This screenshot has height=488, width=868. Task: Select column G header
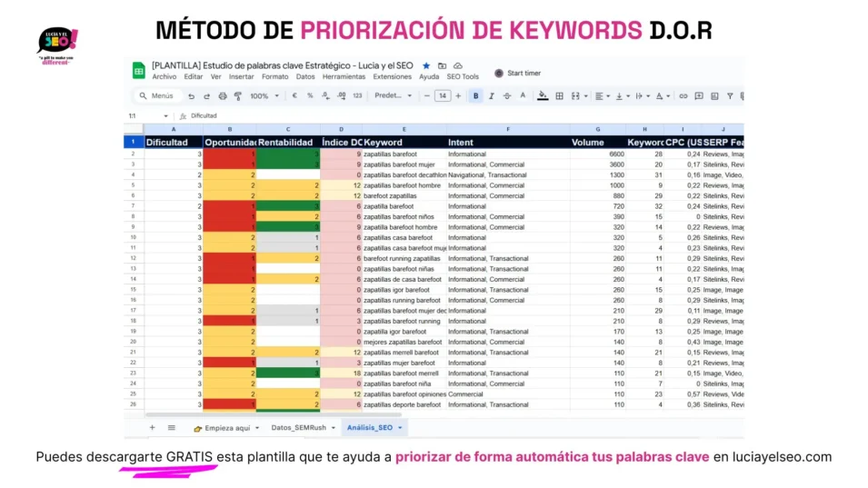598,129
